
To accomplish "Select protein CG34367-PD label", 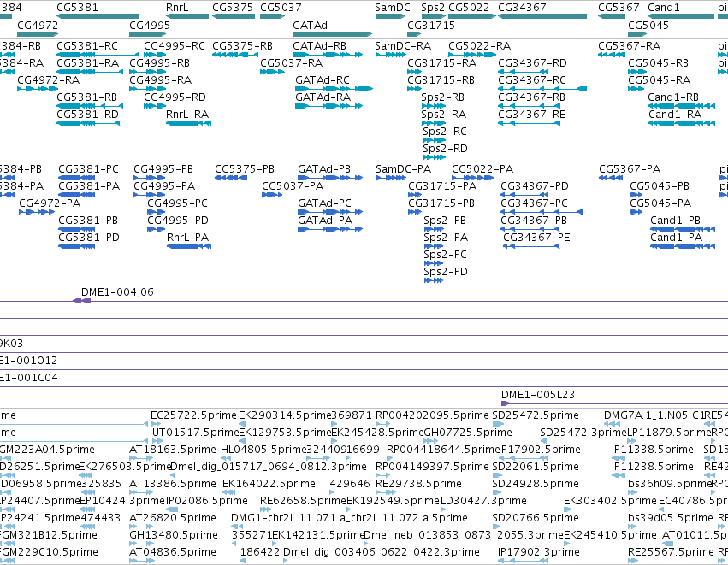I will click(535, 186).
